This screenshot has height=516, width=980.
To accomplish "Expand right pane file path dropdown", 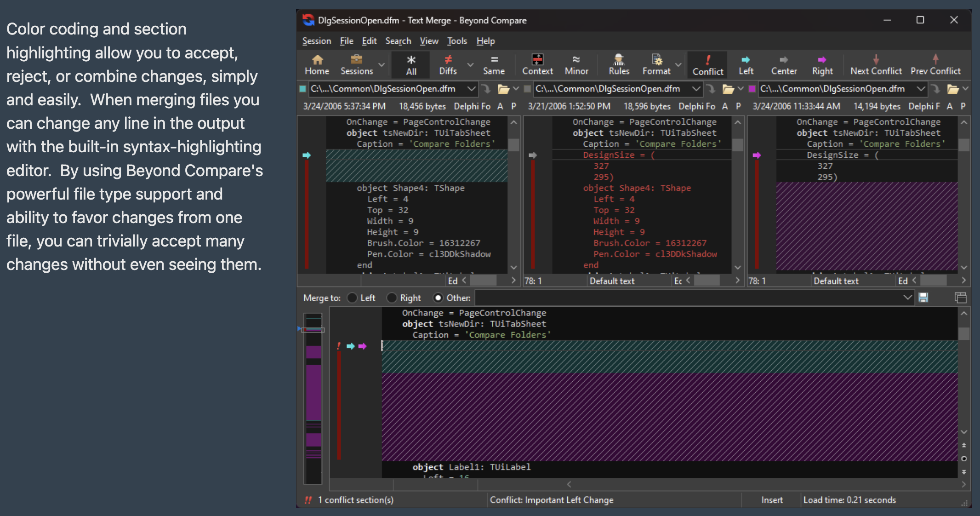I will [x=921, y=88].
